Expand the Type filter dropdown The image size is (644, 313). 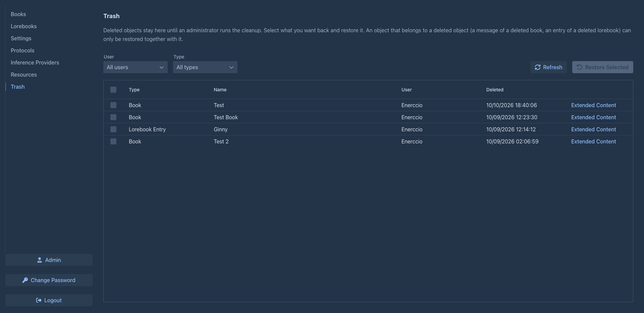(x=205, y=67)
